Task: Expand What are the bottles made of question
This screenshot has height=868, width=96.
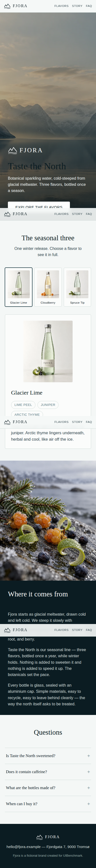Action: click(x=48, y=788)
